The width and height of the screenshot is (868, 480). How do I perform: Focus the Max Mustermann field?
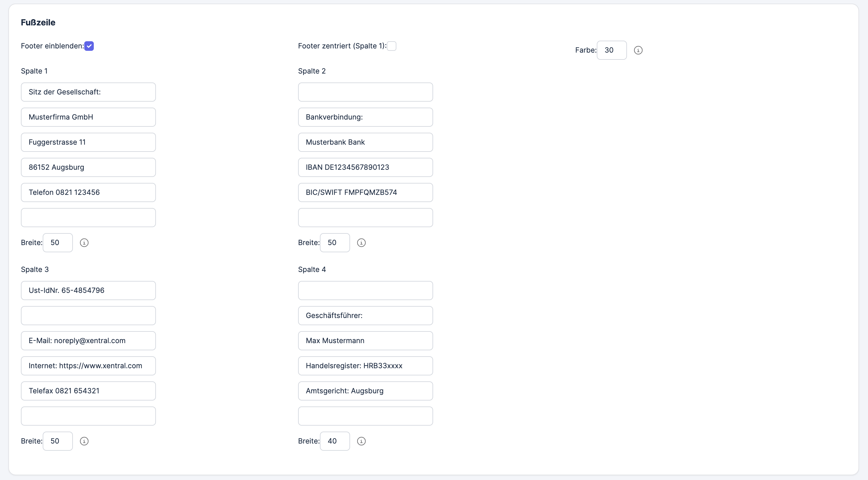(365, 340)
